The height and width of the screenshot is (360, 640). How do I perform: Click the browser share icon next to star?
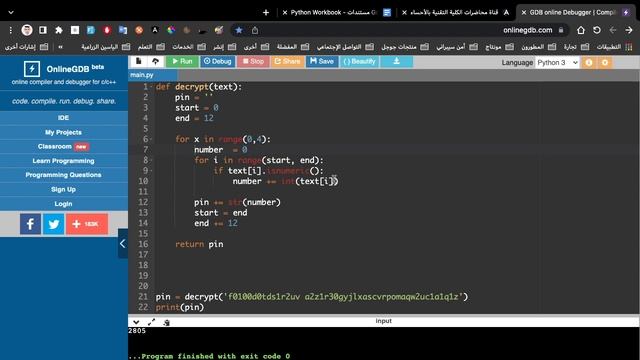tap(255, 30)
